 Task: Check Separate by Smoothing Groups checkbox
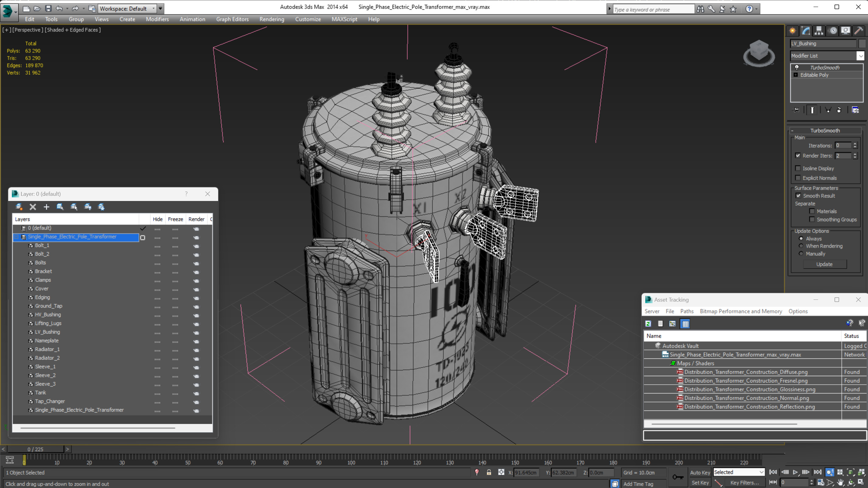click(x=812, y=219)
